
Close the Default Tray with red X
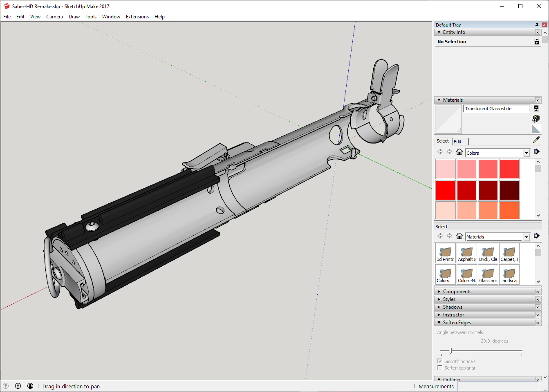click(x=544, y=25)
